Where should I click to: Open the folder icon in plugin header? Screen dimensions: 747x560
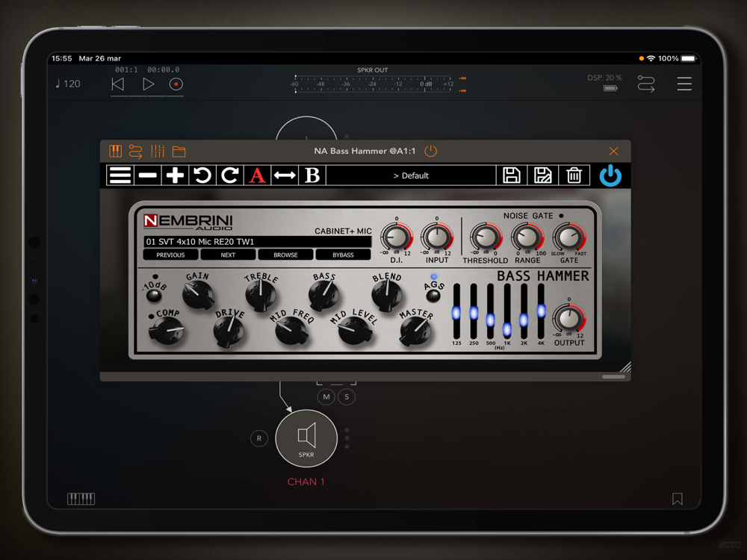coord(179,152)
